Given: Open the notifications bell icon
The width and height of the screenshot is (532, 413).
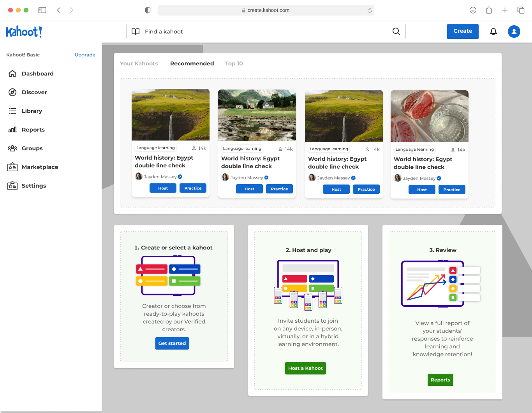Looking at the screenshot, I should click(x=493, y=32).
